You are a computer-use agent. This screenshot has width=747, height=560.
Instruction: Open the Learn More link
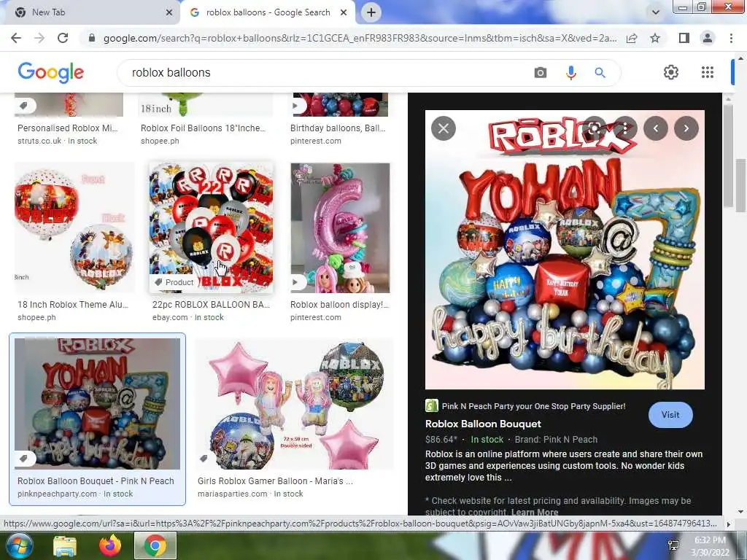pos(535,512)
